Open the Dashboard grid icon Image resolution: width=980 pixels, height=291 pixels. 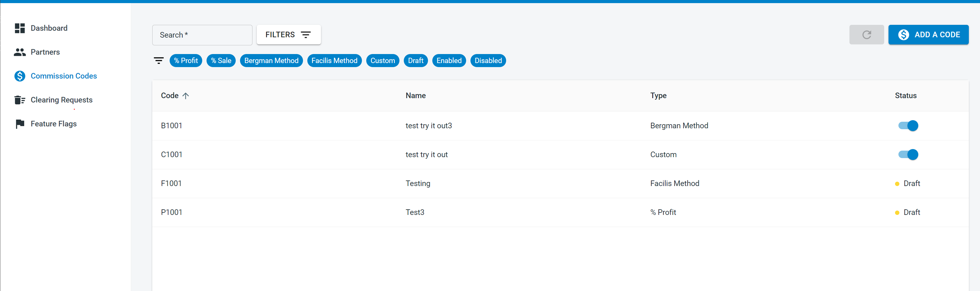coord(20,28)
